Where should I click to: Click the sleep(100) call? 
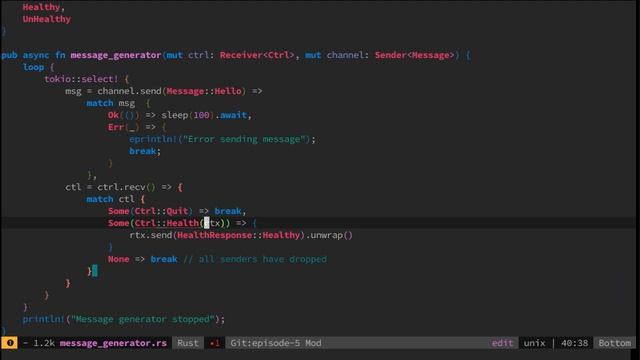point(187,115)
